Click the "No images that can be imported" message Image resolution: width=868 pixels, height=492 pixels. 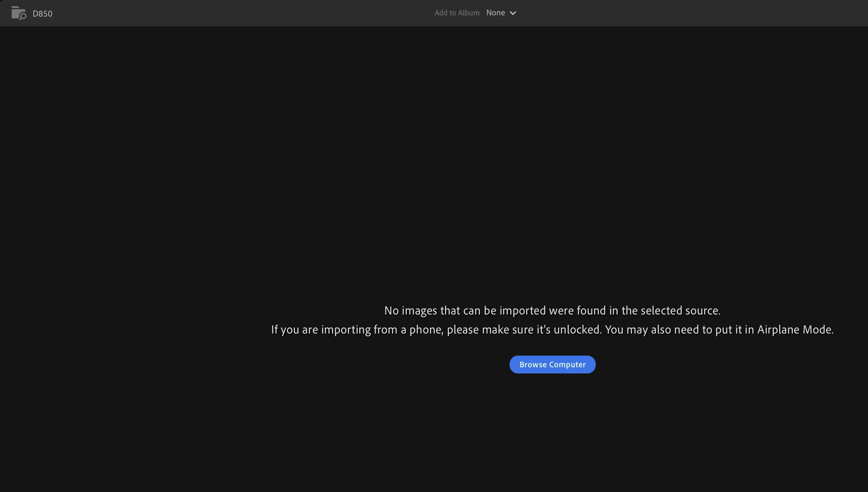click(x=552, y=310)
